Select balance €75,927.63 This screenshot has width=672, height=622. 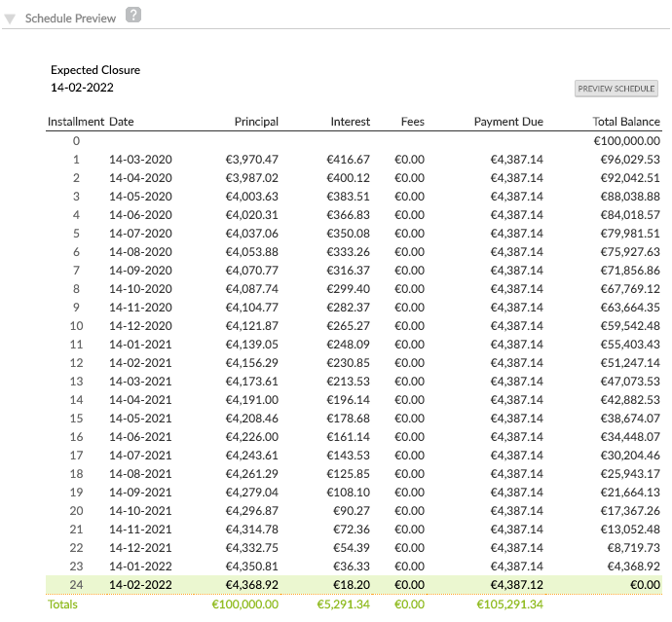coord(630,252)
